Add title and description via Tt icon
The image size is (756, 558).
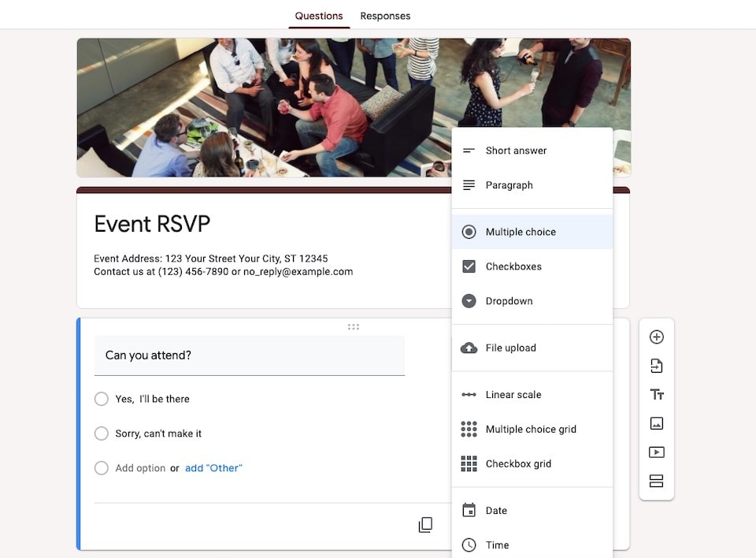656,395
